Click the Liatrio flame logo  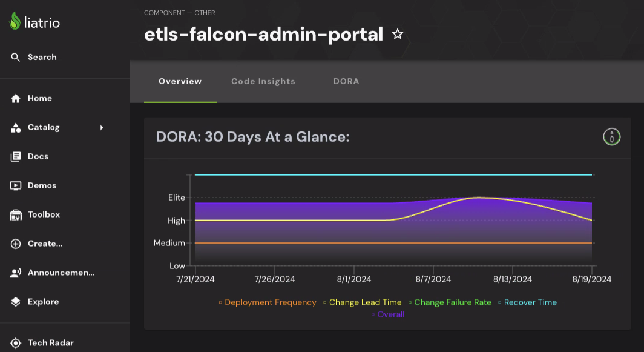(x=15, y=21)
